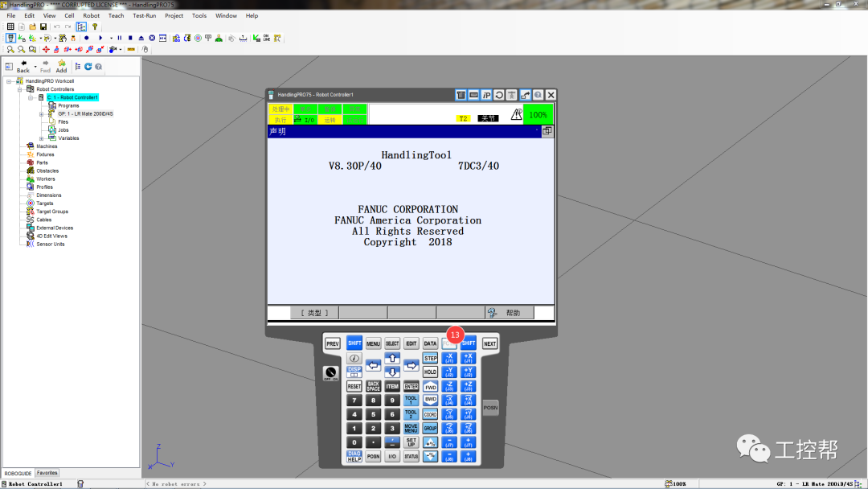Click the RESET key on pendant keypad
This screenshot has width=868, height=489.
pos(354,386)
